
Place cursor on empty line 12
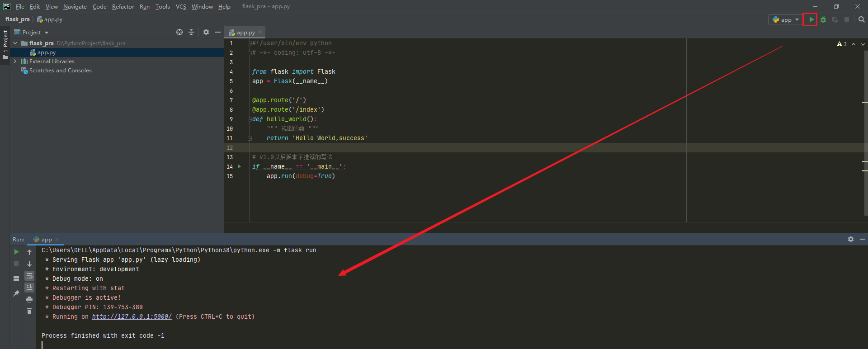546,148
